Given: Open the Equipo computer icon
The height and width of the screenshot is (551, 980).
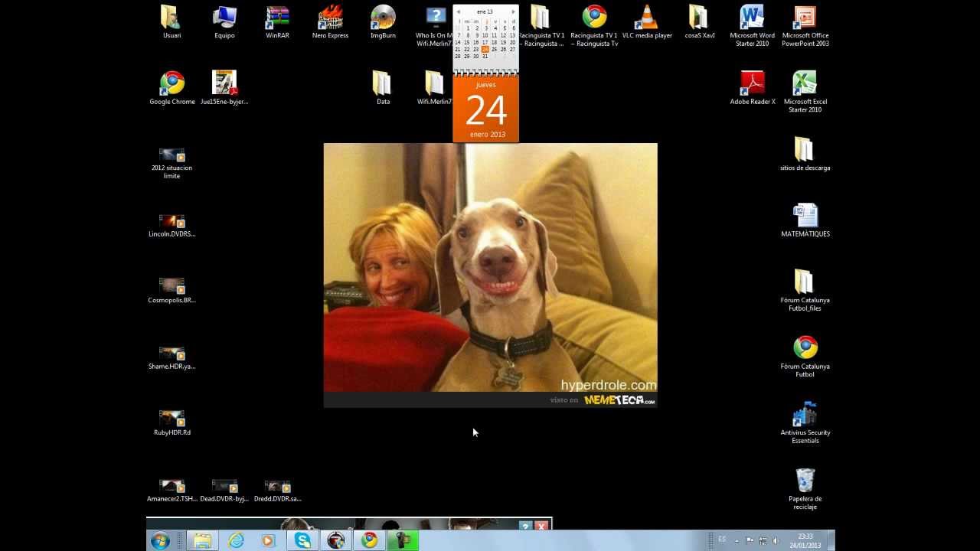Looking at the screenshot, I should pyautogui.click(x=224, y=22).
